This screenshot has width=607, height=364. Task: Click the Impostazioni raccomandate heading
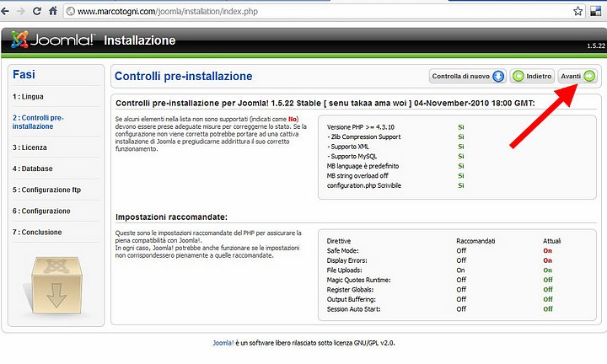pyautogui.click(x=171, y=217)
